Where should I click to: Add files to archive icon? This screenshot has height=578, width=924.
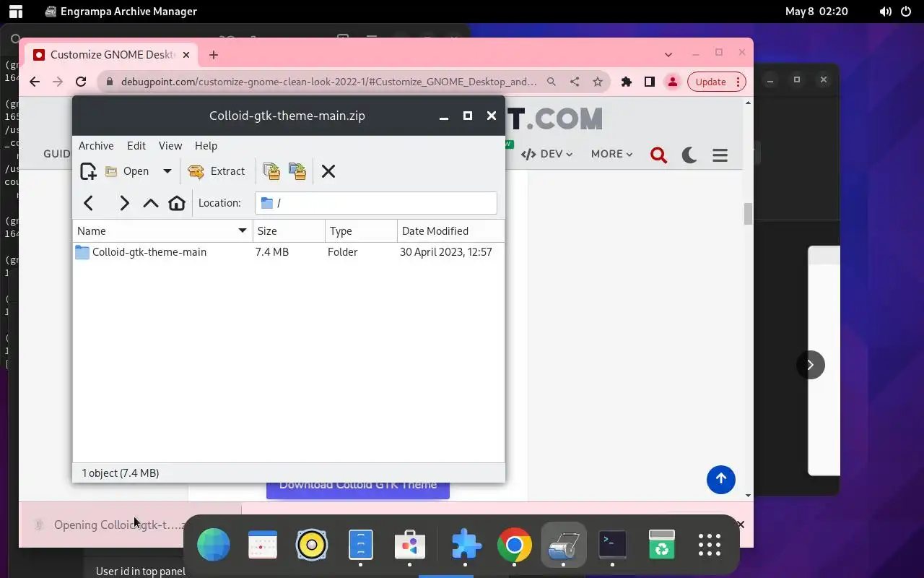(271, 171)
